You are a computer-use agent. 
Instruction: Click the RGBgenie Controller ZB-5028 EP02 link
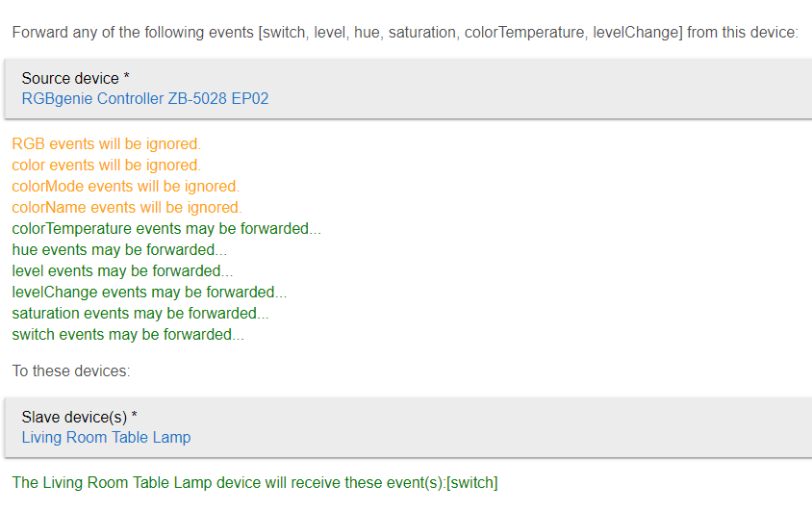(x=145, y=98)
